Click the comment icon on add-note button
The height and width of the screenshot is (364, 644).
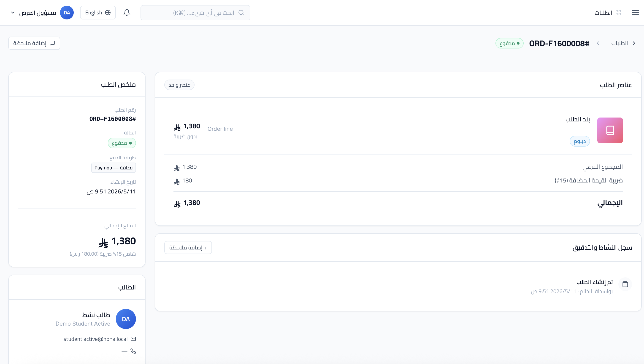[x=52, y=43]
